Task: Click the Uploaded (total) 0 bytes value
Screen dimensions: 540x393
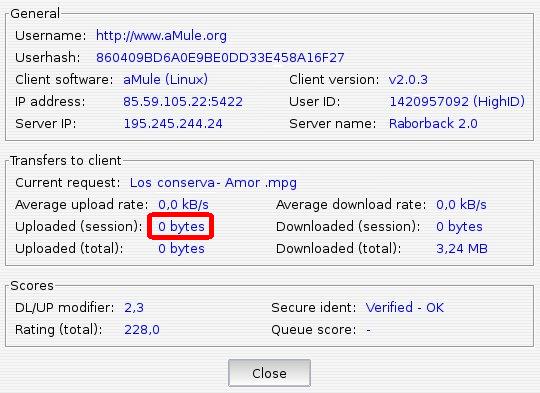Action: 181,249
